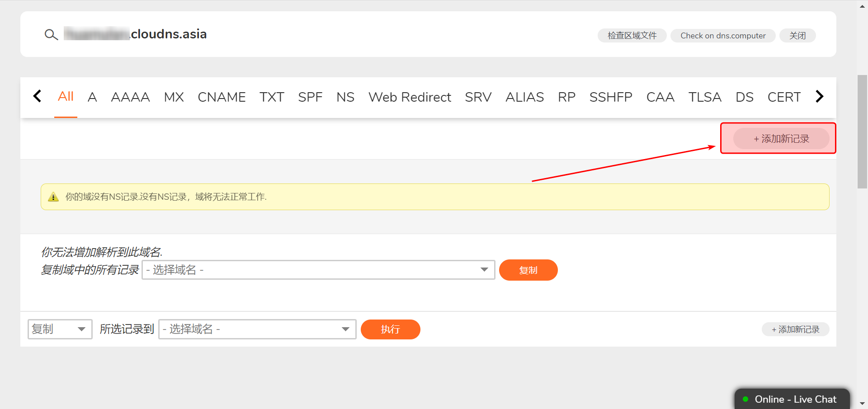Click the yellow warning triangle icon

[x=53, y=197]
